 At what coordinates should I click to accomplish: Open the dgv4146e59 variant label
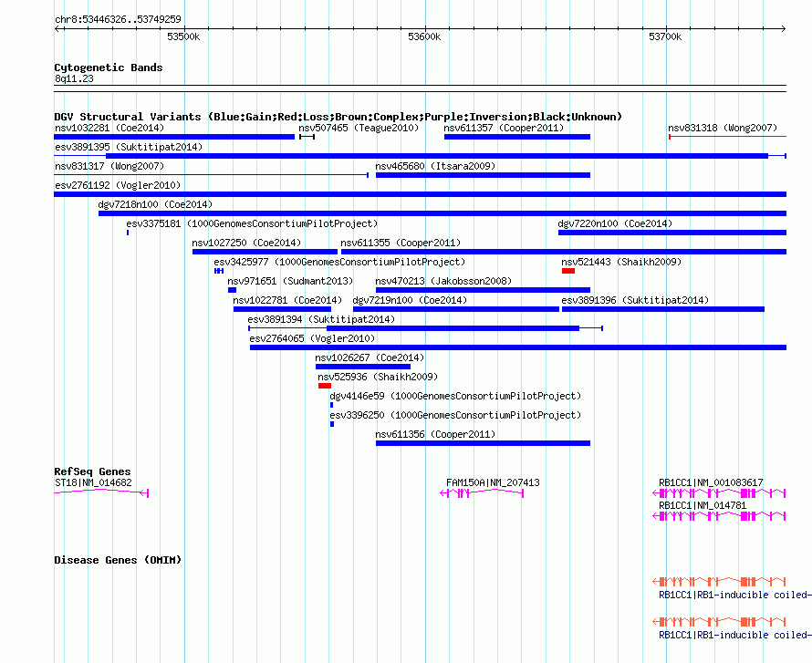(x=455, y=396)
